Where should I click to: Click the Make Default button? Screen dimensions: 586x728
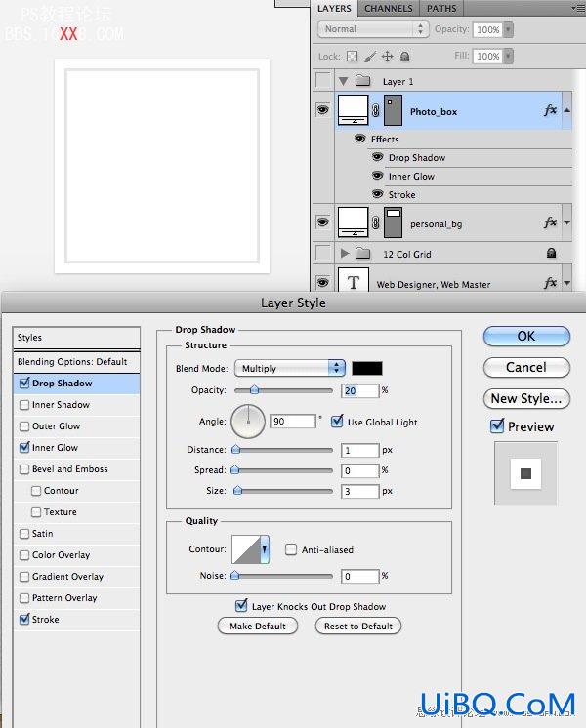pyautogui.click(x=258, y=626)
